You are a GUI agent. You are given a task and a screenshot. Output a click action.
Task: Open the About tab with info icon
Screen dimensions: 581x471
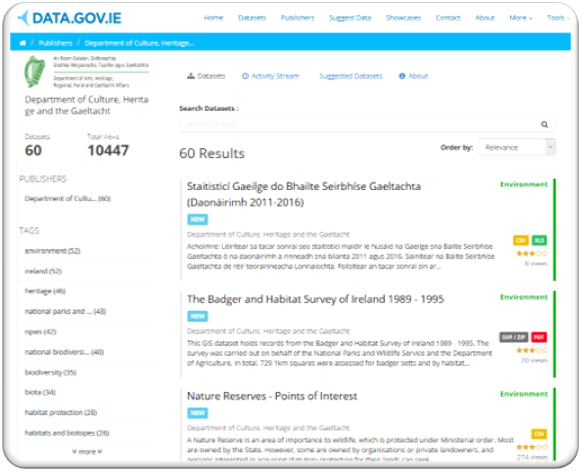click(x=414, y=76)
